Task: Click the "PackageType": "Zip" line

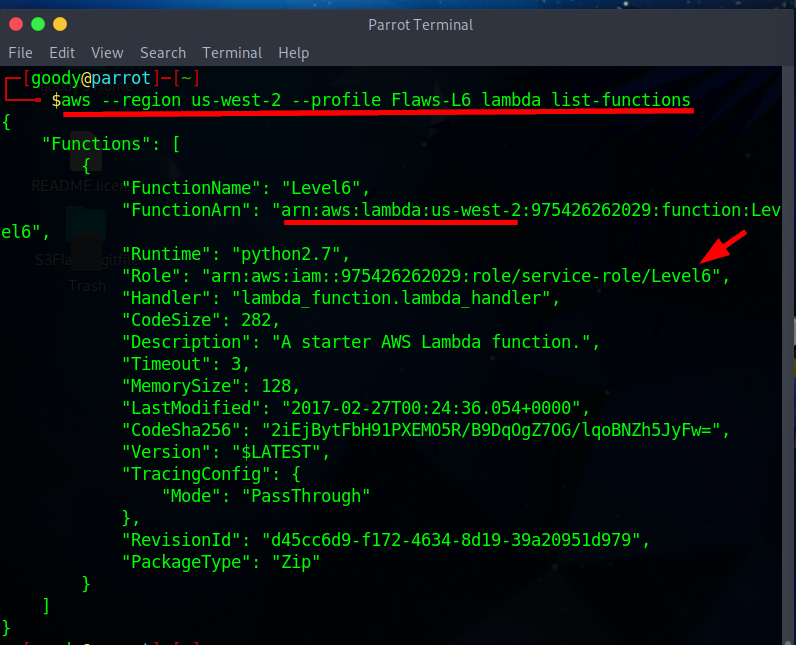Action: pyautogui.click(x=221, y=562)
